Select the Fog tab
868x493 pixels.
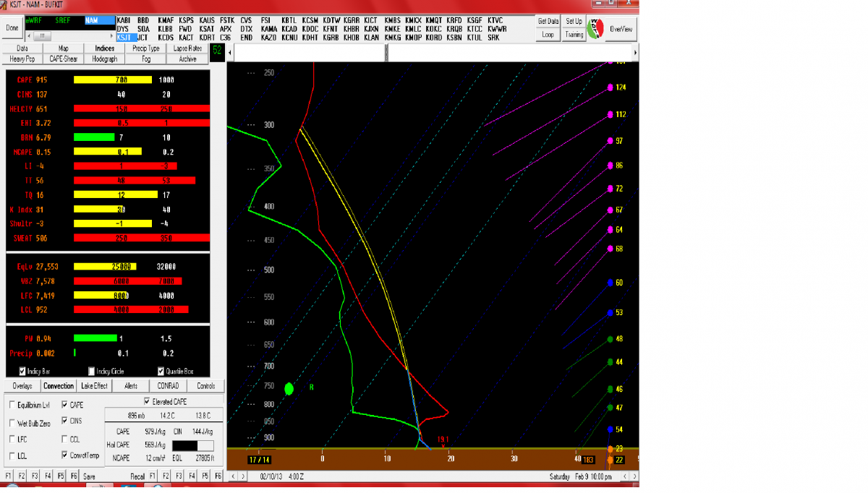[146, 59]
